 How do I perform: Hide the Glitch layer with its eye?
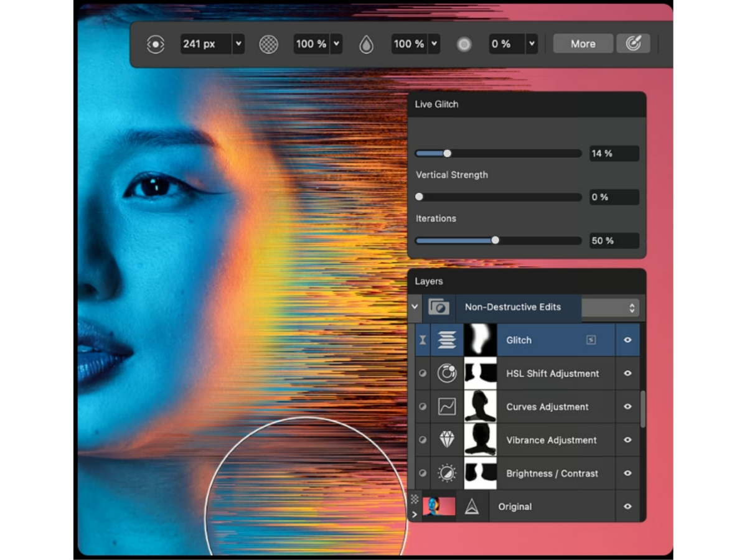coord(627,340)
